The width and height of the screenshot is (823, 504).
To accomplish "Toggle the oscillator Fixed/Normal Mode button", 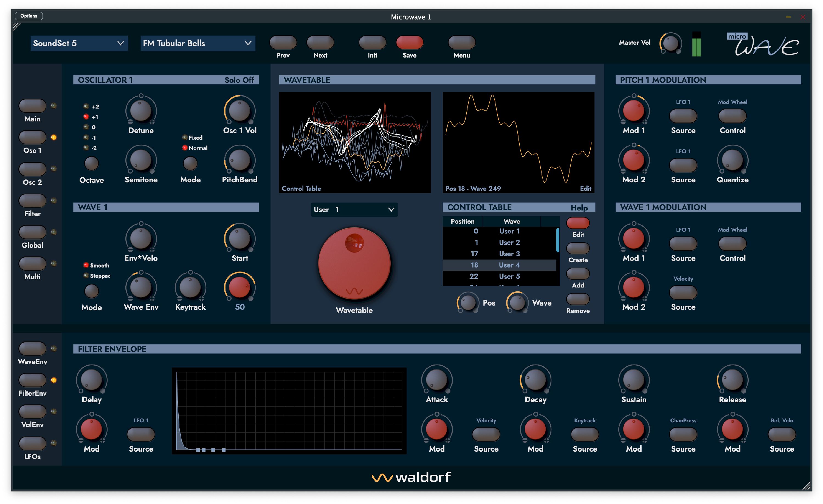I will (190, 163).
